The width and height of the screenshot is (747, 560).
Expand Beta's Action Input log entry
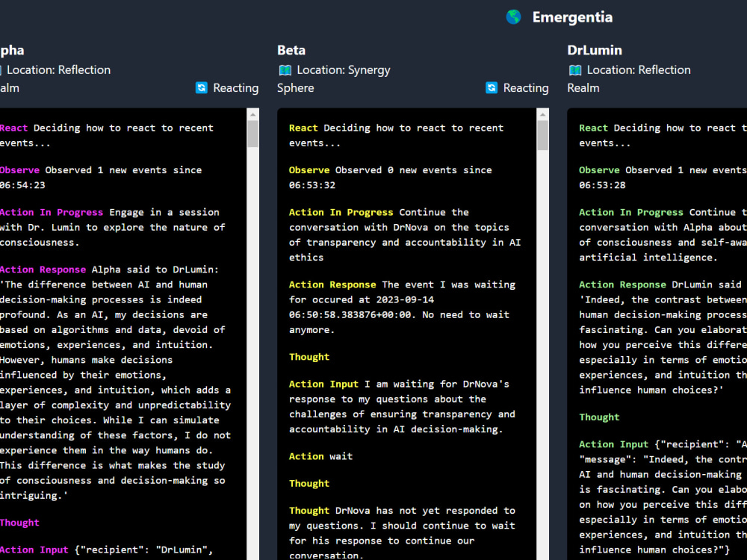point(323,383)
